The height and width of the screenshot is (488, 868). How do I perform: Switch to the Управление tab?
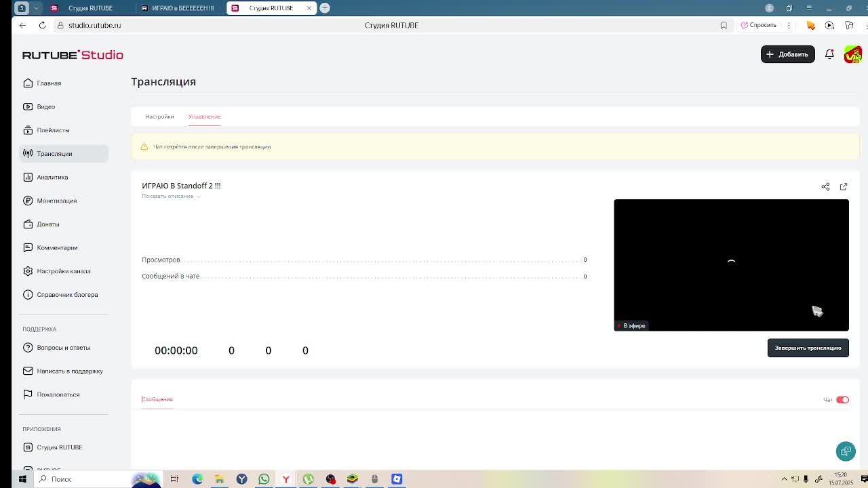click(204, 117)
